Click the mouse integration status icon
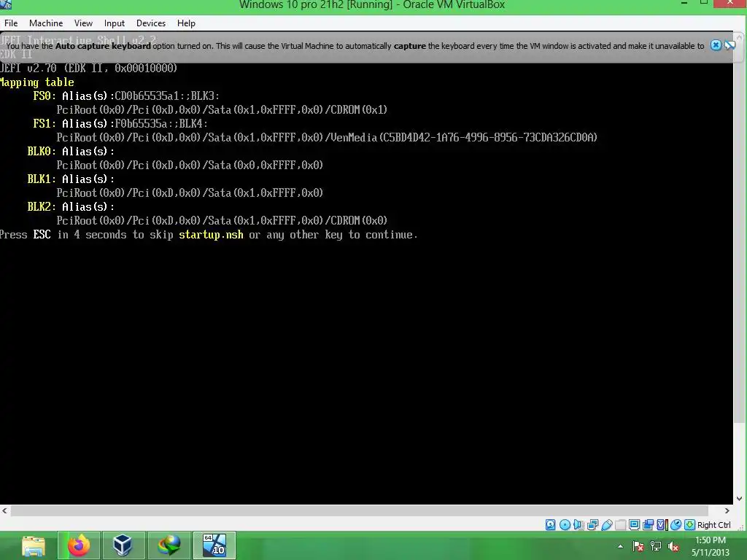The image size is (747, 560). point(676,525)
